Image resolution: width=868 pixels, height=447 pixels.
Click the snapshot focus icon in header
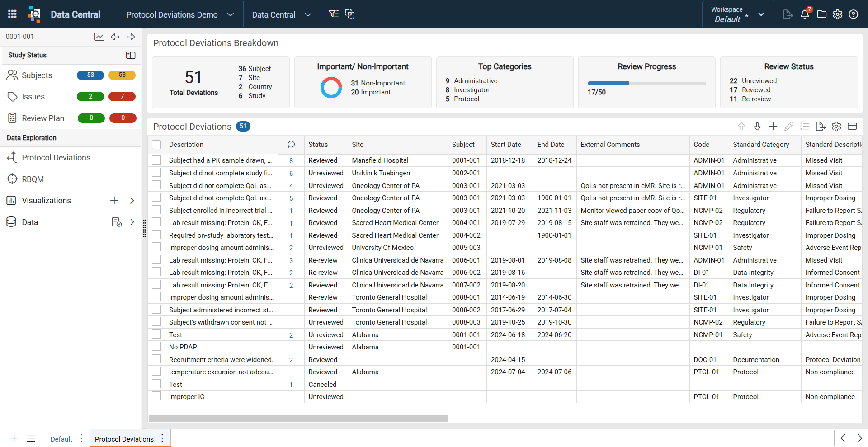pos(349,14)
